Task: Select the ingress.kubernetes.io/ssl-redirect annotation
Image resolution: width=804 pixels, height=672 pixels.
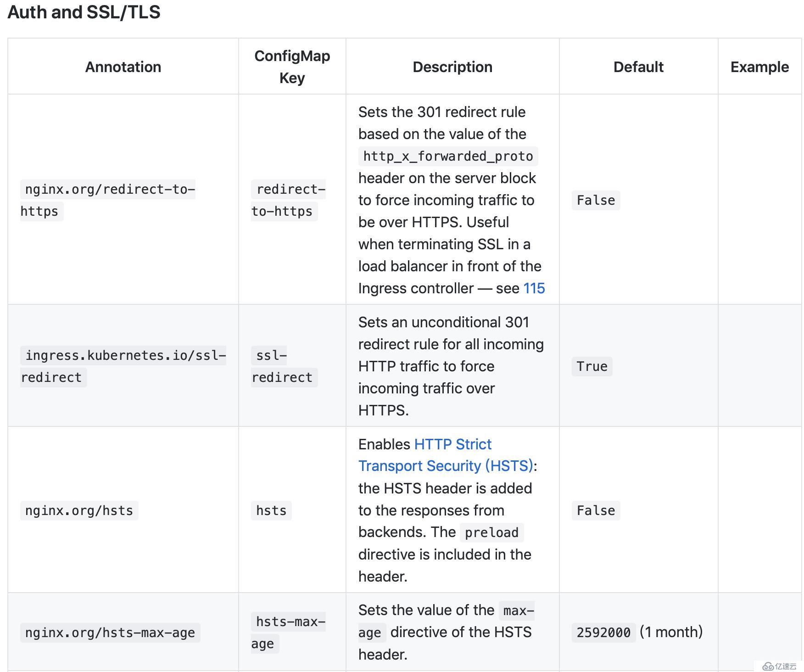Action: point(123,366)
